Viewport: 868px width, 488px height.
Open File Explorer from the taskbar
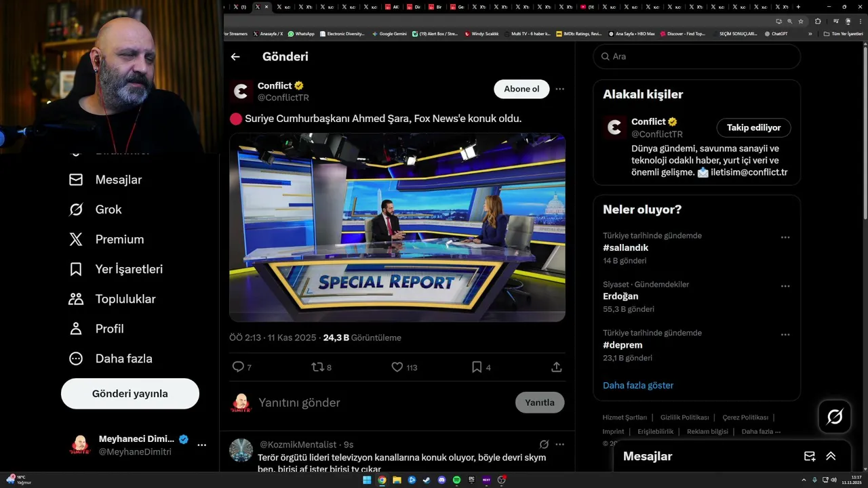[397, 480]
